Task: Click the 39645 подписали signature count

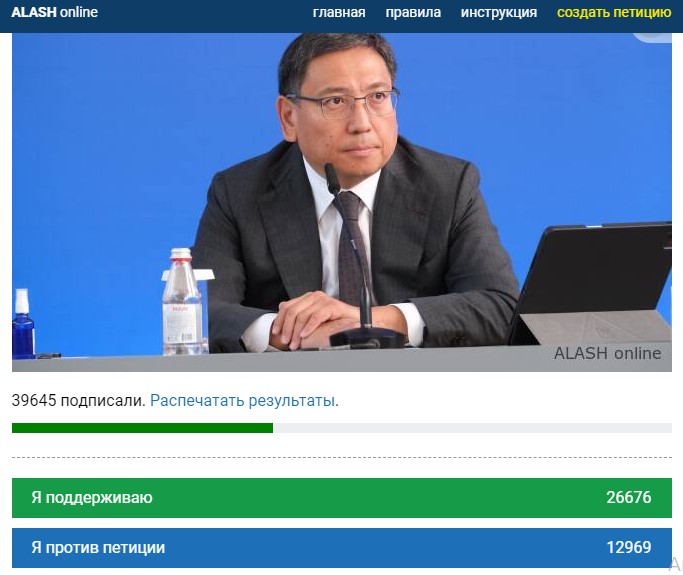Action: pos(78,400)
